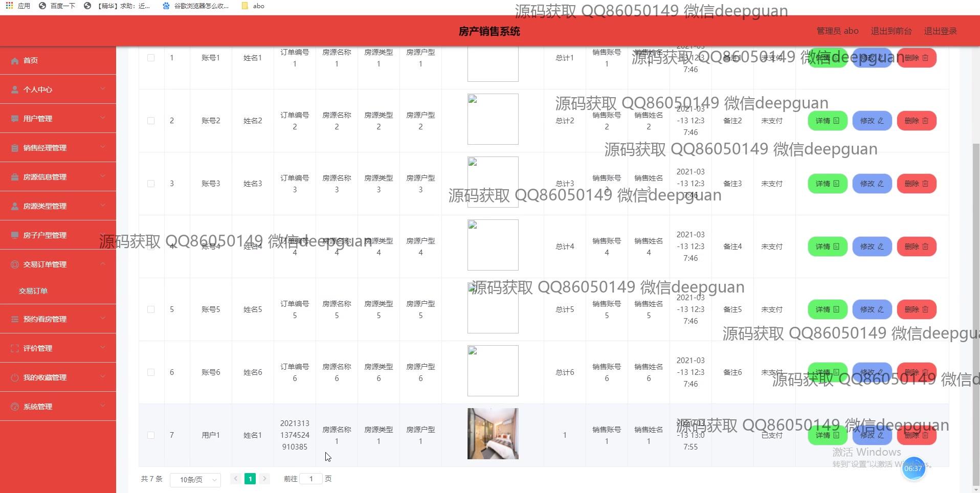980x493 pixels.
Task: Click the blue 06:37 timer bubble
Action: pos(913,468)
